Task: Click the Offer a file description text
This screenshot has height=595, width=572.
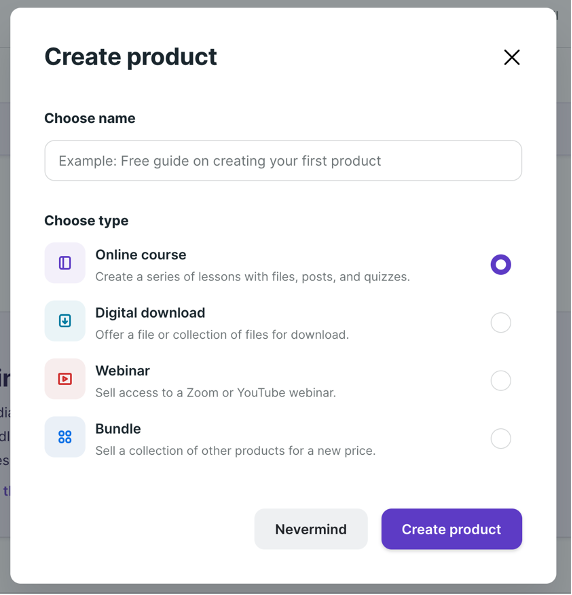Action: coord(222,335)
